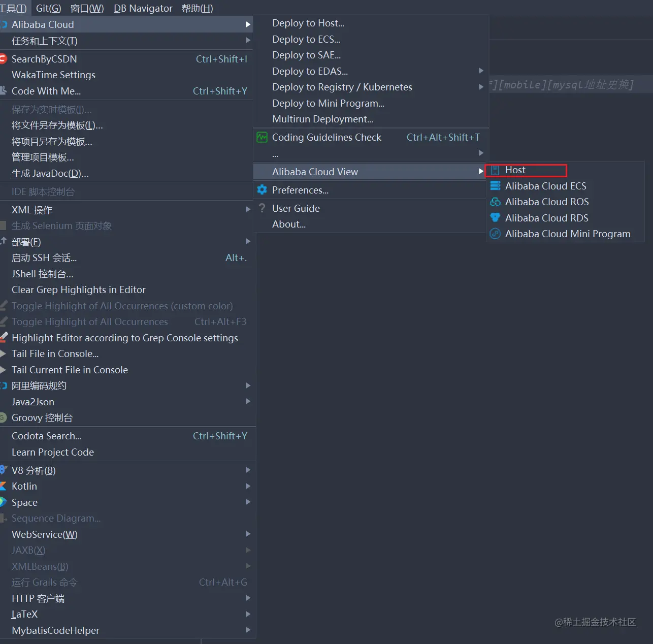
Task: Expand Deploy to Registry / Kubernetes arrow
Action: pyautogui.click(x=481, y=87)
